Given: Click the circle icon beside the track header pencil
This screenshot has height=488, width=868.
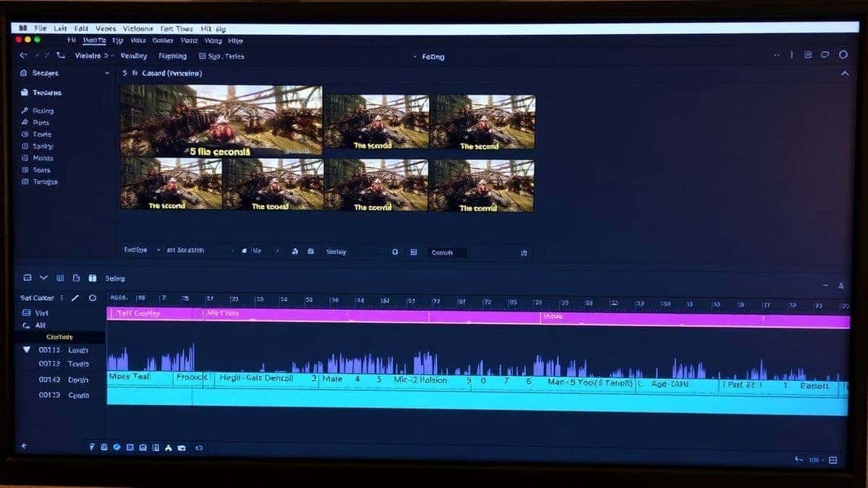Looking at the screenshot, I should click(x=92, y=298).
